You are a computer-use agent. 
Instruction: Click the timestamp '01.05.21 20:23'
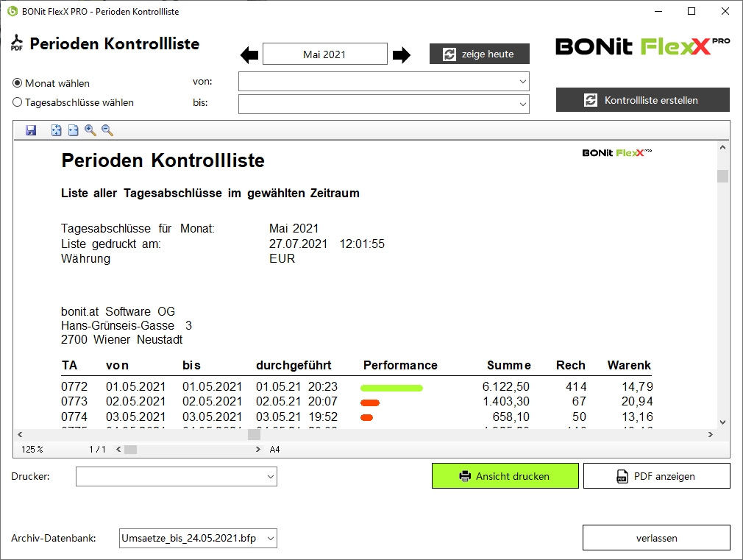coord(296,387)
